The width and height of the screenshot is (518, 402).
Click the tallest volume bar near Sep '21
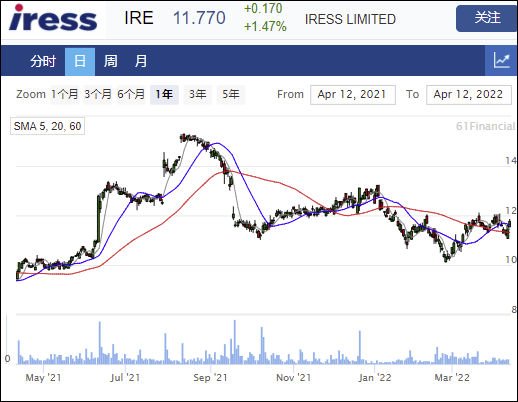coord(235,342)
